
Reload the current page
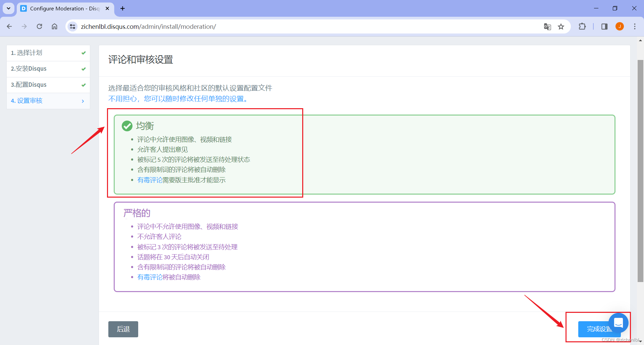39,26
